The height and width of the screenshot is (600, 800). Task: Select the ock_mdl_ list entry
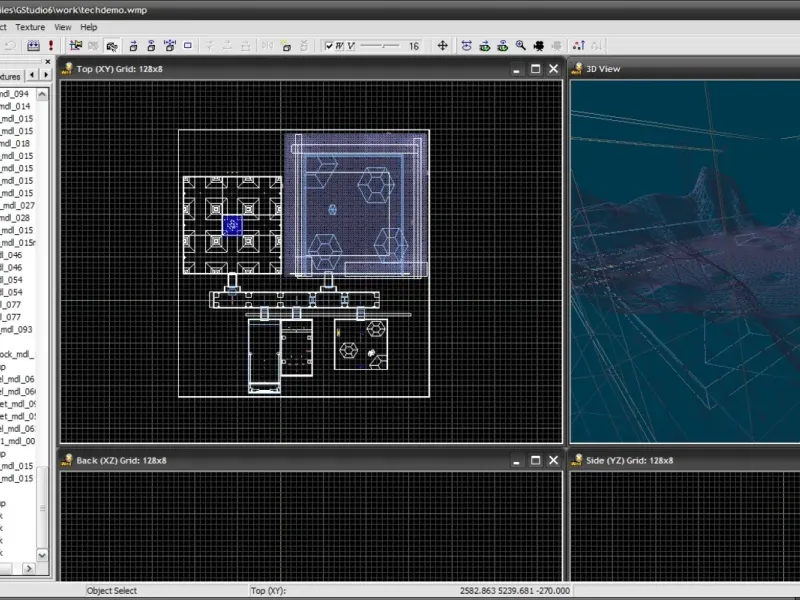(17, 354)
